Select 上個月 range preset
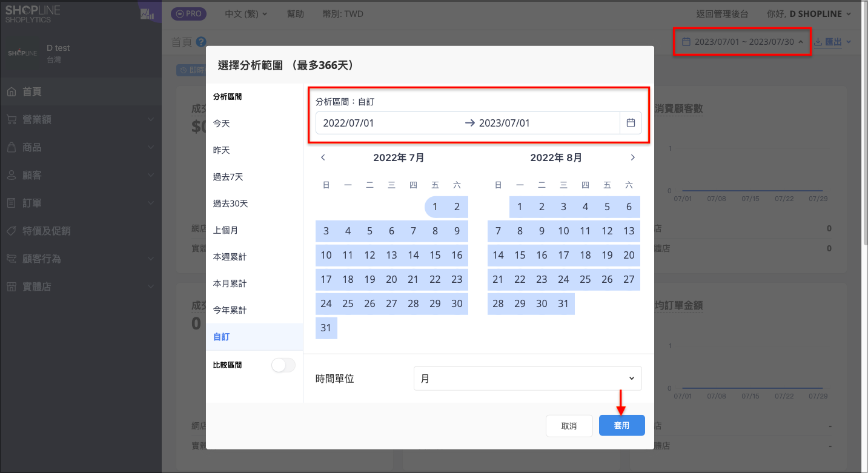 (x=254, y=230)
